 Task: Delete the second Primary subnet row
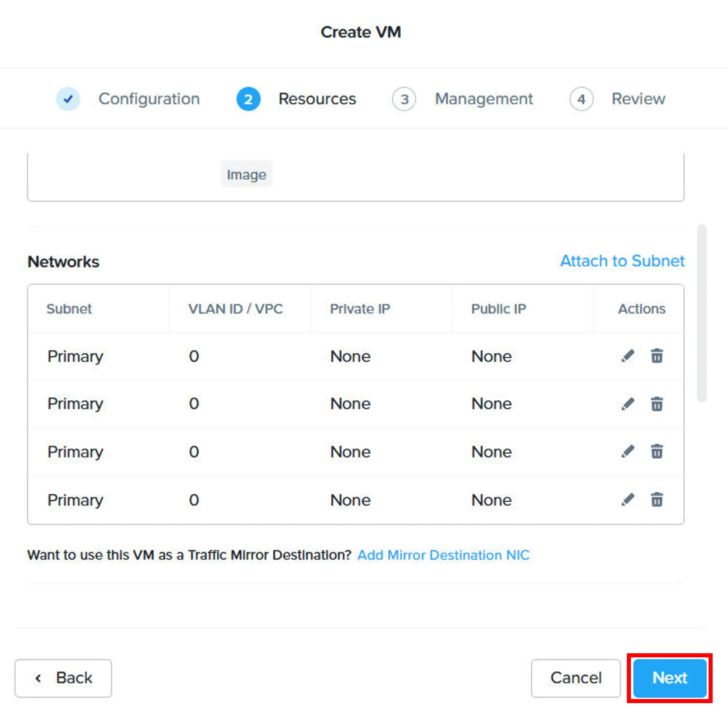click(x=657, y=404)
